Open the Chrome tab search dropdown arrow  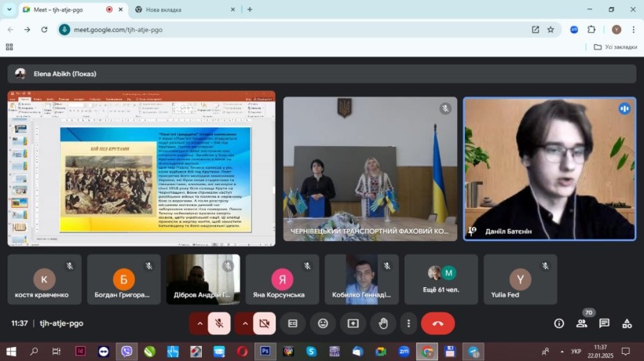[9, 9]
